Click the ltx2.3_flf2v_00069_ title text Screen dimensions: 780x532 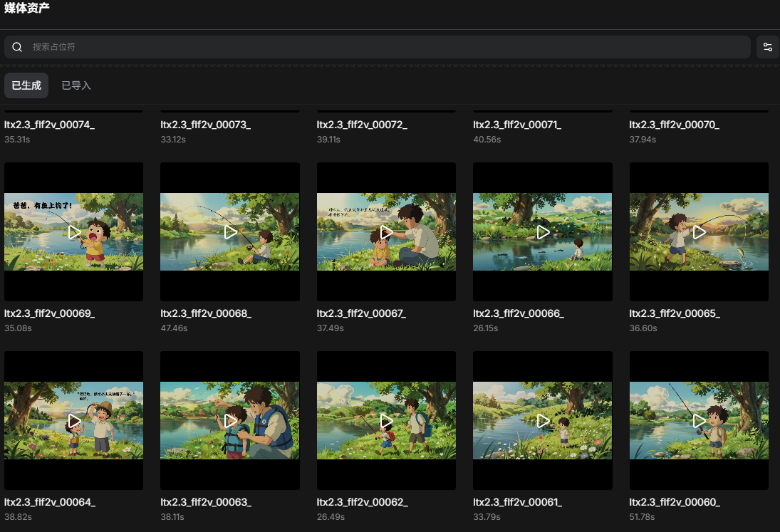tap(49, 314)
